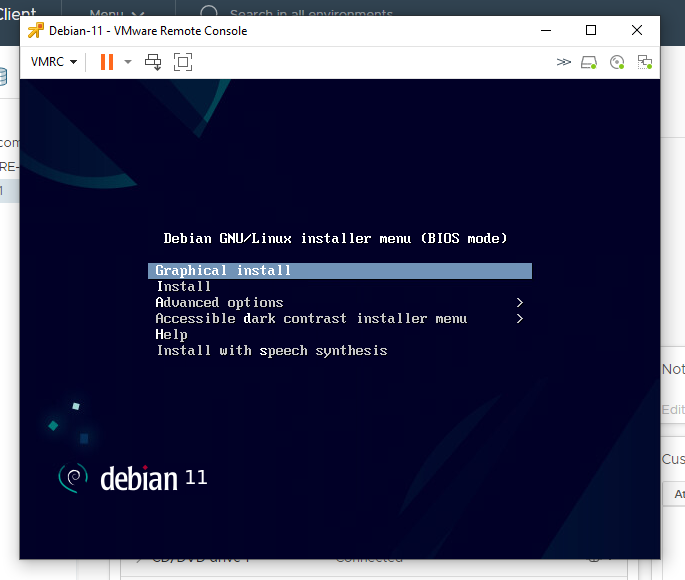The width and height of the screenshot is (685, 580).
Task: Click the Debian swirl logo
Action: coord(73,478)
